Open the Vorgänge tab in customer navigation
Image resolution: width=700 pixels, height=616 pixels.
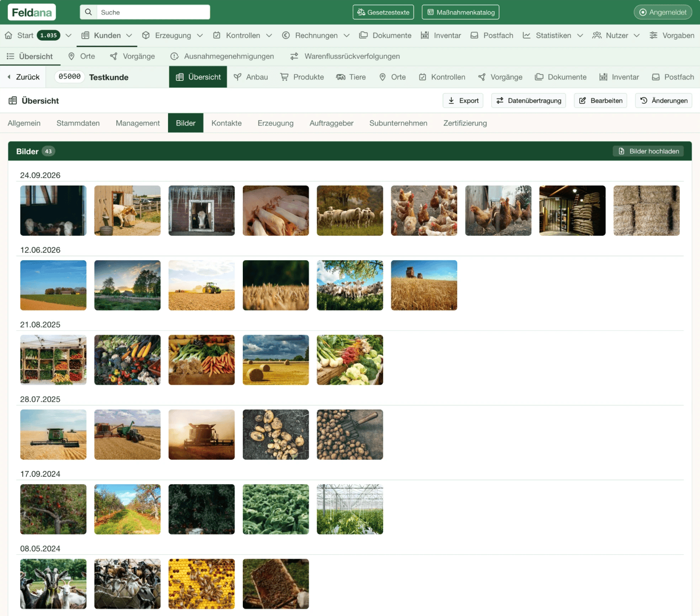point(500,77)
